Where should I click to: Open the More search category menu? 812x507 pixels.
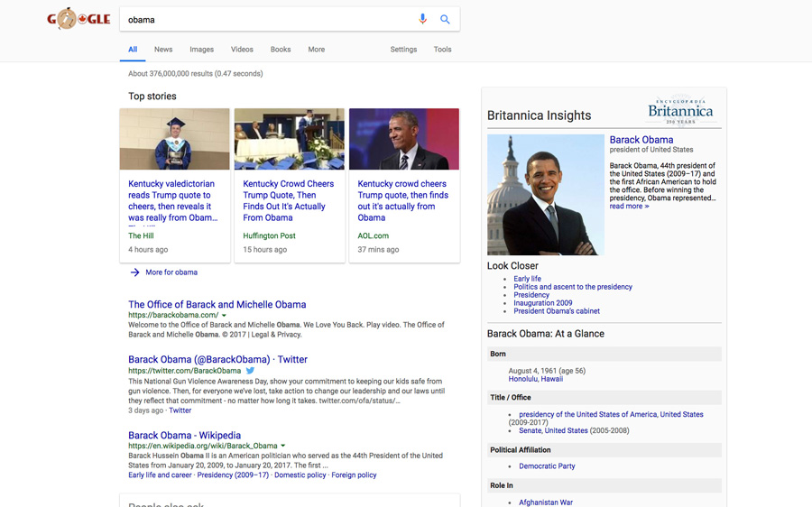point(316,50)
